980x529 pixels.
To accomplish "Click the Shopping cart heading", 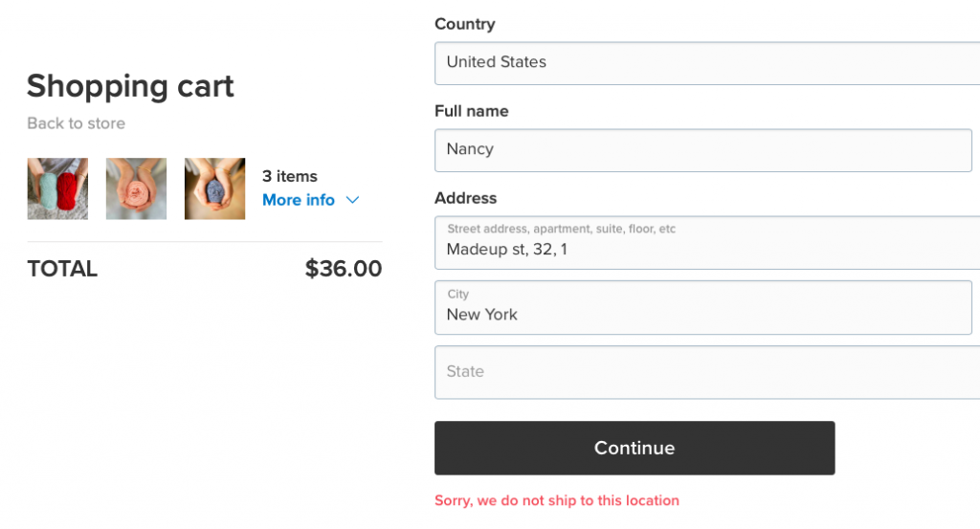I will (130, 85).
